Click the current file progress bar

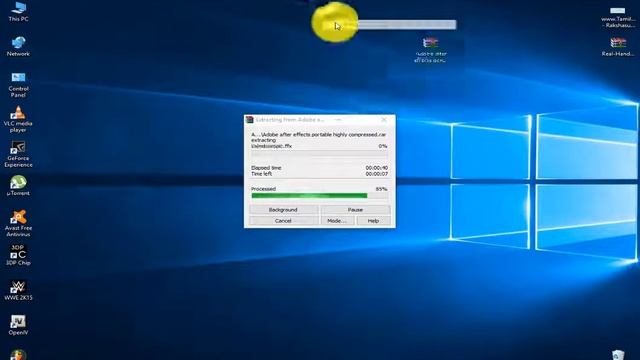click(x=320, y=154)
